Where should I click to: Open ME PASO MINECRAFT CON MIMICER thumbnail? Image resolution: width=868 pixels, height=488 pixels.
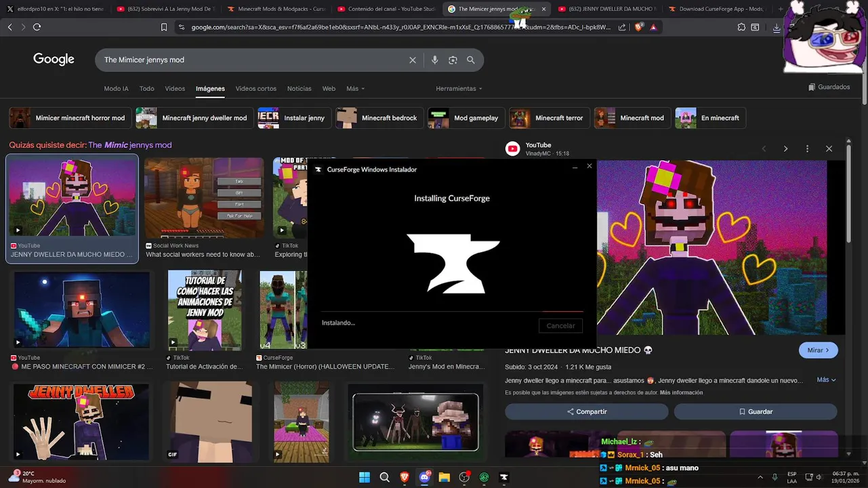point(82,310)
